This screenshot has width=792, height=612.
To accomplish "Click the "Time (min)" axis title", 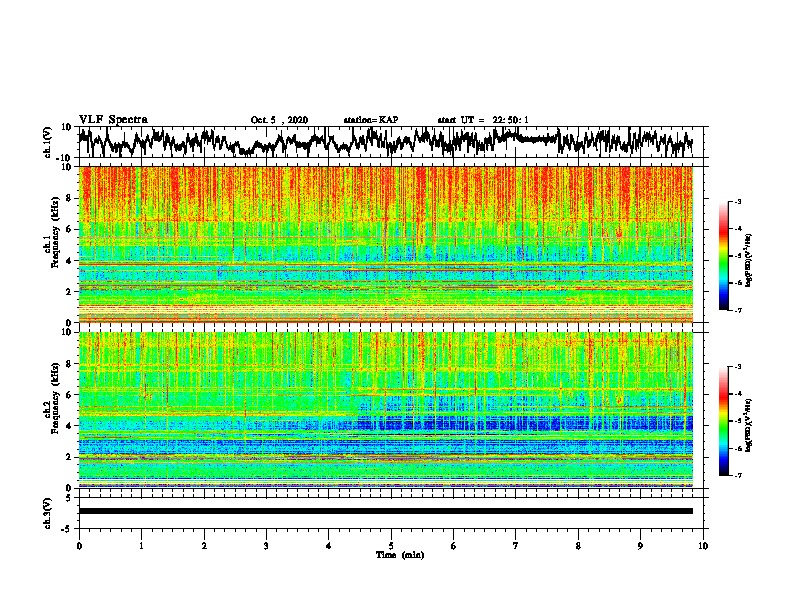I will pos(400,555).
